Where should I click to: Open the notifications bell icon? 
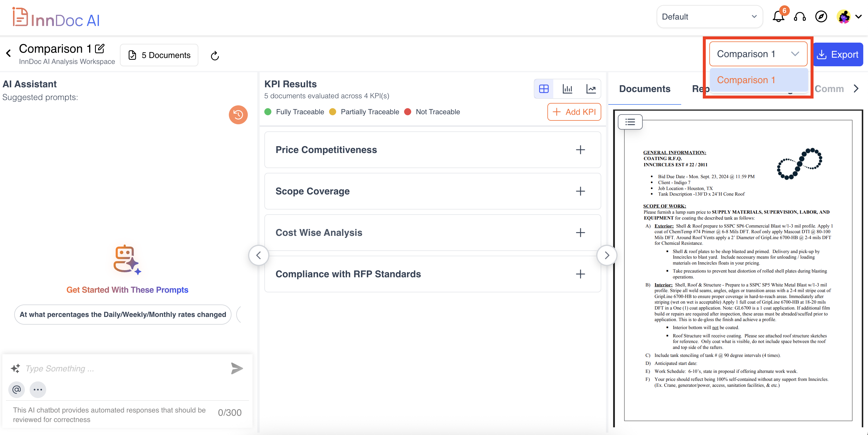click(x=778, y=17)
